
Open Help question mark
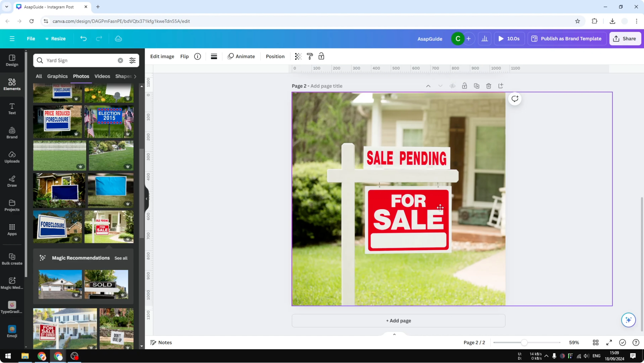coord(636,343)
